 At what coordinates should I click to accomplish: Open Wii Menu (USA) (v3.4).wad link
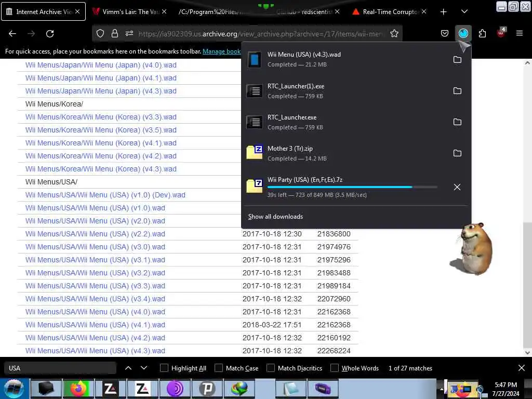click(x=96, y=299)
